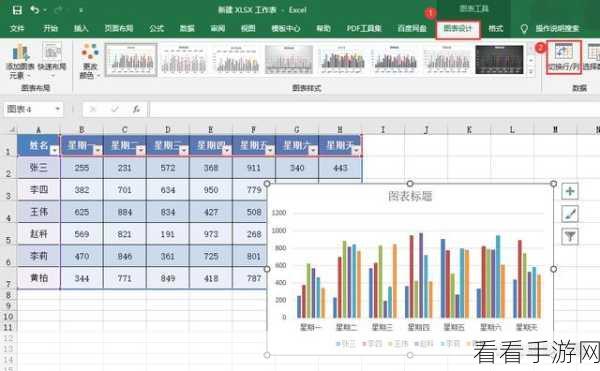Switch to the 图表设计 (Chart Design) tab

click(458, 28)
